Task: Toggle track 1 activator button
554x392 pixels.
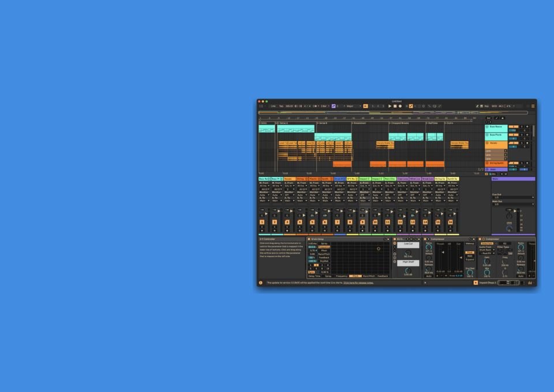Action: point(262,222)
